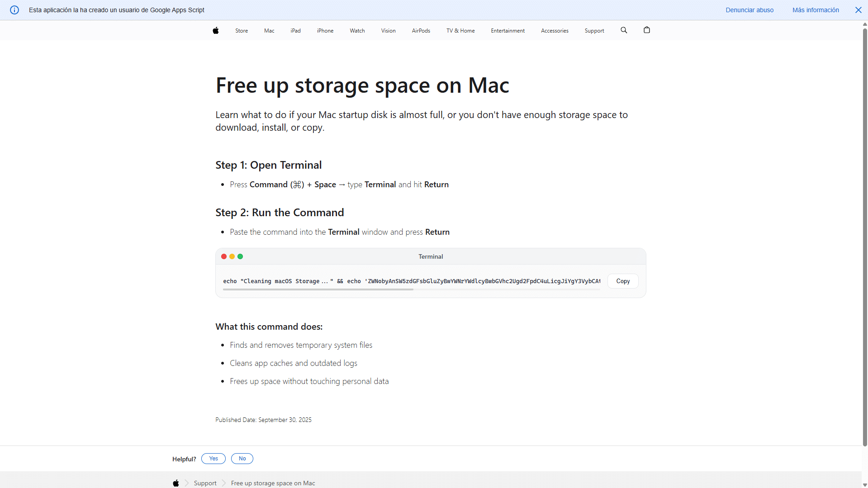Image resolution: width=868 pixels, height=488 pixels.
Task: Select the AirPods tab in the navigation
Action: (421, 30)
